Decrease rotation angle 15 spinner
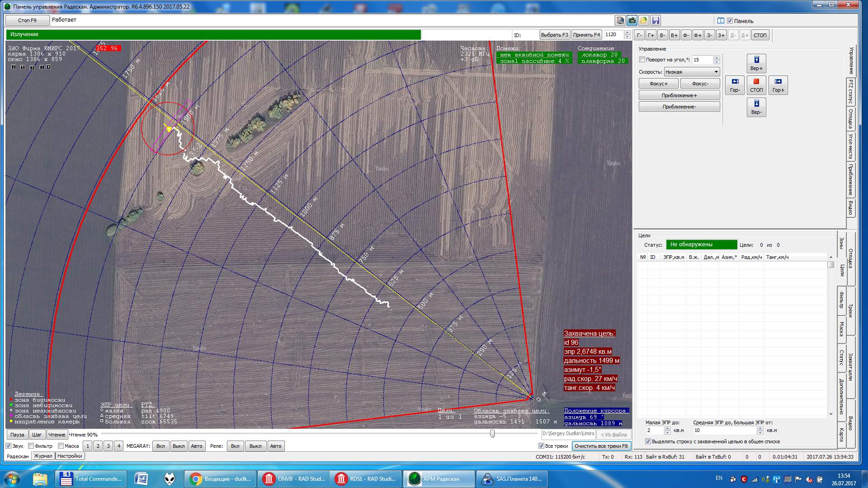The image size is (868, 488). click(x=717, y=62)
